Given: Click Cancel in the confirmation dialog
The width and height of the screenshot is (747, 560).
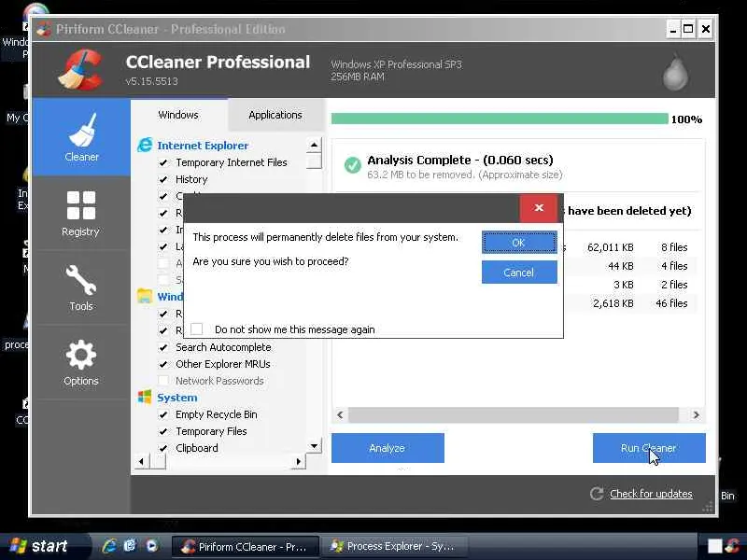Looking at the screenshot, I should [x=519, y=273].
